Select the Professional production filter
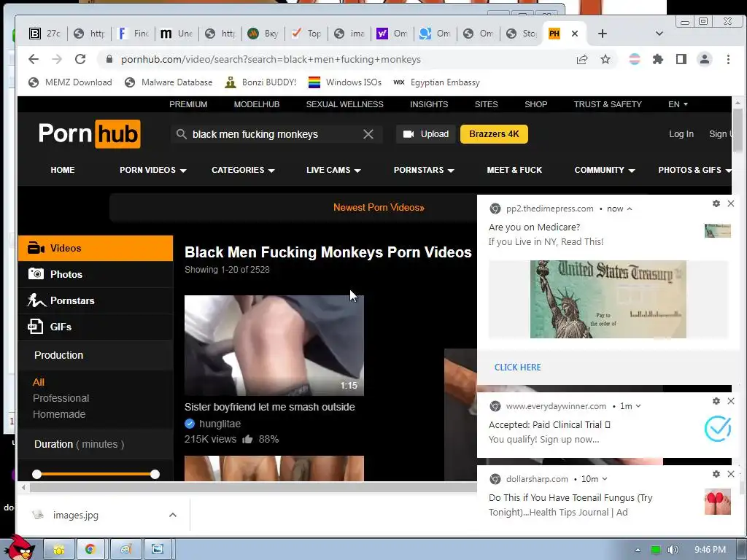This screenshot has height=560, width=747. 61,398
